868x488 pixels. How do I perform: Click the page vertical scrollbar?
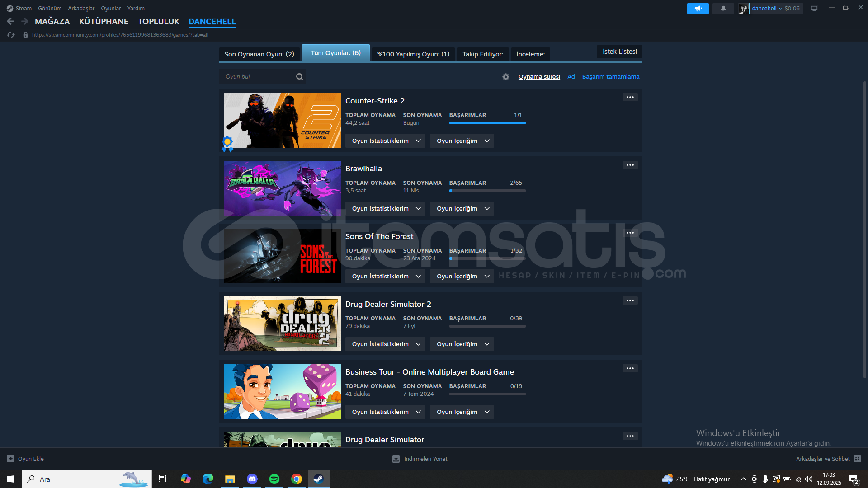[864, 230]
